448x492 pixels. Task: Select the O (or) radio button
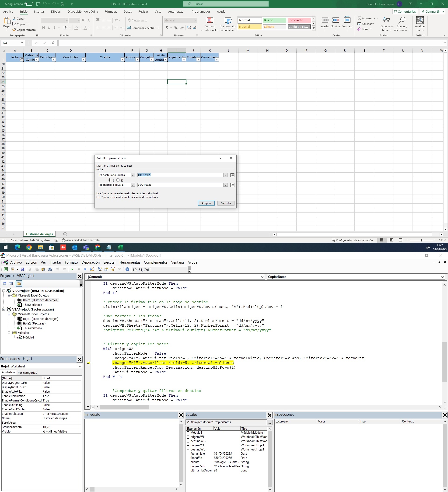point(118,180)
